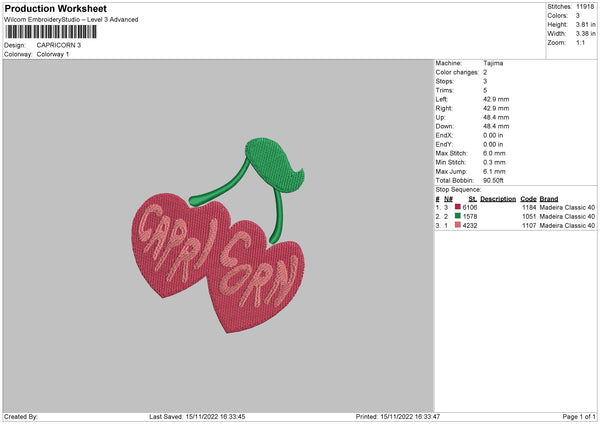
Task: Click the barcode under the worksheet title
Action: click(x=51, y=32)
